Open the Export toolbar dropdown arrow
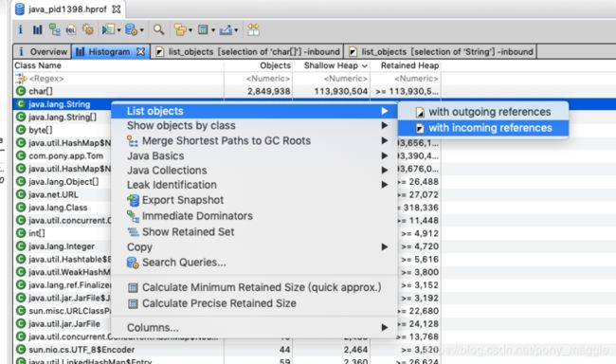Image resolution: width=616 pixels, height=364 pixels. [x=236, y=30]
